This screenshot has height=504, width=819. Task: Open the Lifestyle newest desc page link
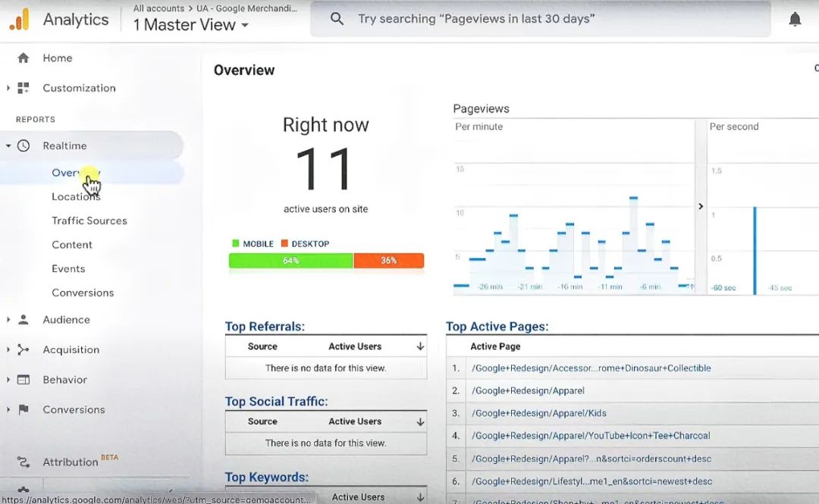591,481
